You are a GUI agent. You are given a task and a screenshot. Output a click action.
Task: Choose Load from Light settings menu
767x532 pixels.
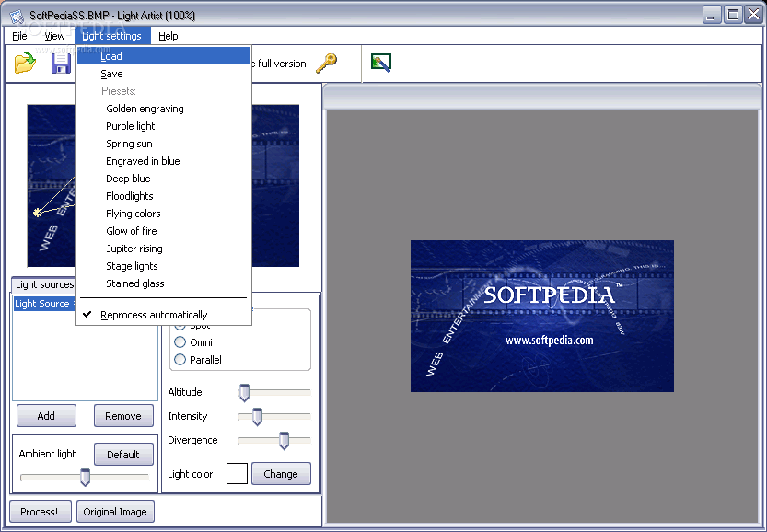[x=163, y=56]
